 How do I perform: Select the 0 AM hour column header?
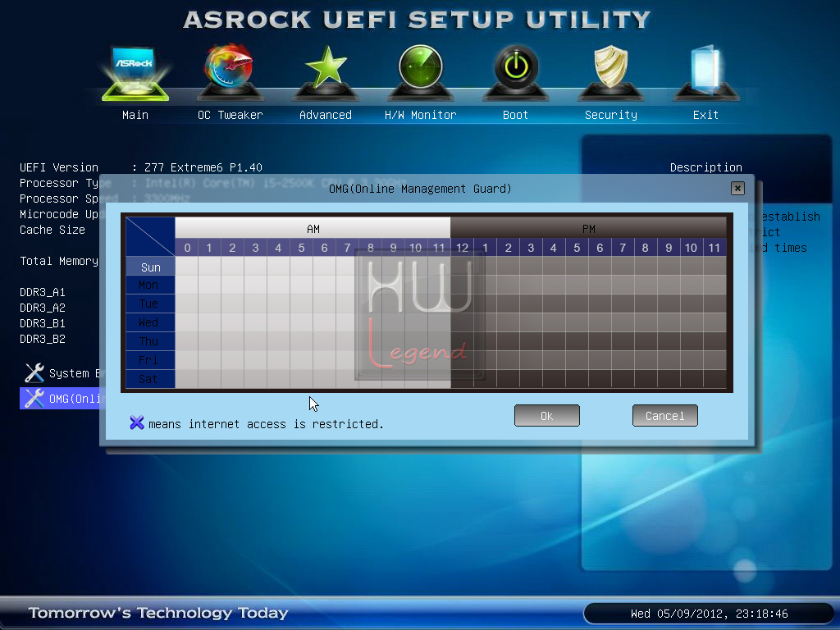[187, 248]
